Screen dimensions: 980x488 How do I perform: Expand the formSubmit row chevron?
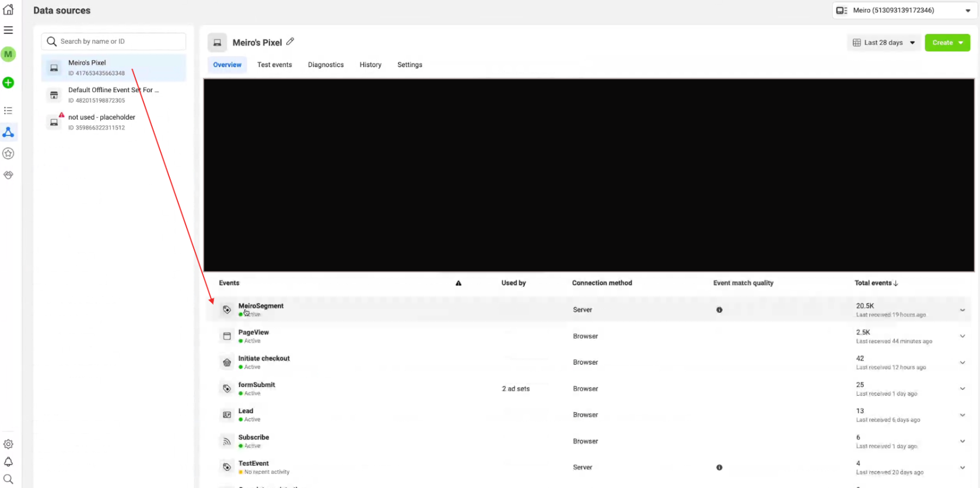(x=963, y=389)
